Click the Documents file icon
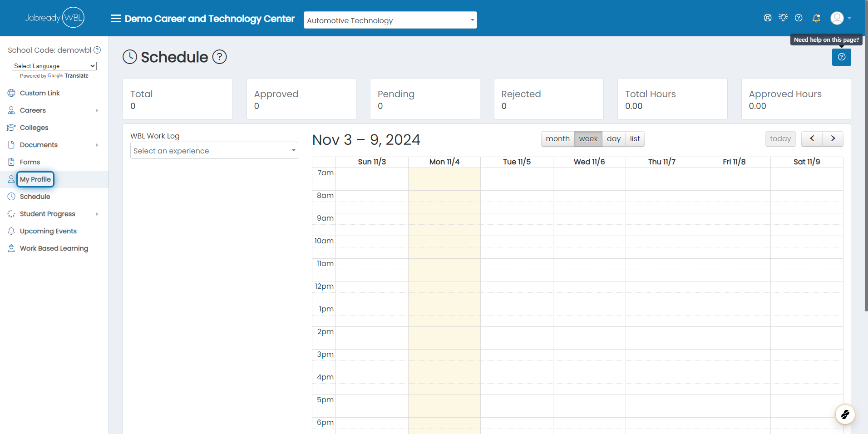This screenshot has width=868, height=434. pyautogui.click(x=11, y=145)
